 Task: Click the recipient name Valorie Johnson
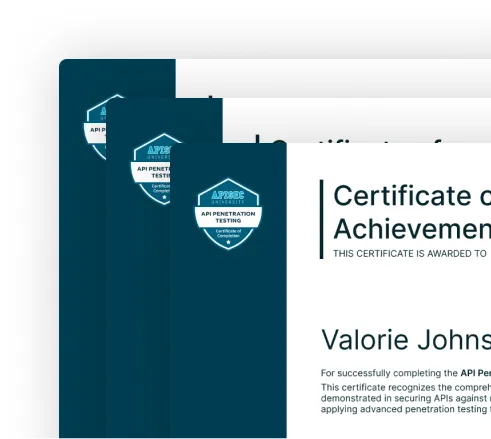coord(406,340)
